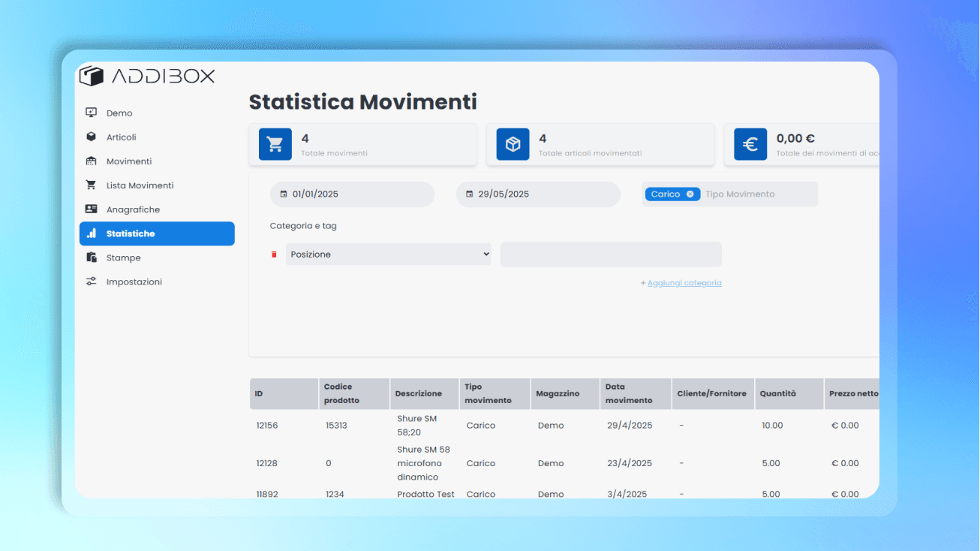
Task: Remove the Carico tag with its x icon
Action: click(x=690, y=194)
